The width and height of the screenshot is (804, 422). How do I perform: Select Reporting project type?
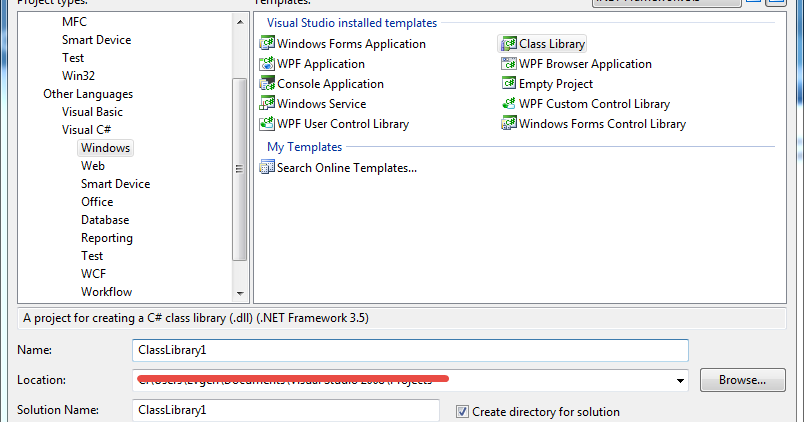[107, 238]
